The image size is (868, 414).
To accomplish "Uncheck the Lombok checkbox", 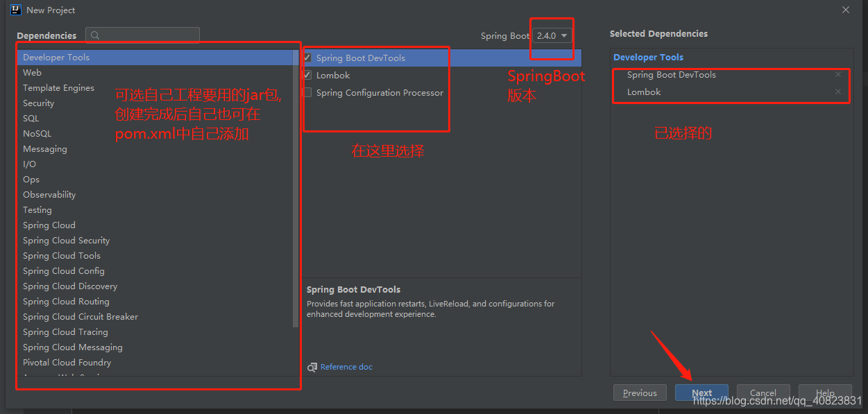I will click(307, 75).
